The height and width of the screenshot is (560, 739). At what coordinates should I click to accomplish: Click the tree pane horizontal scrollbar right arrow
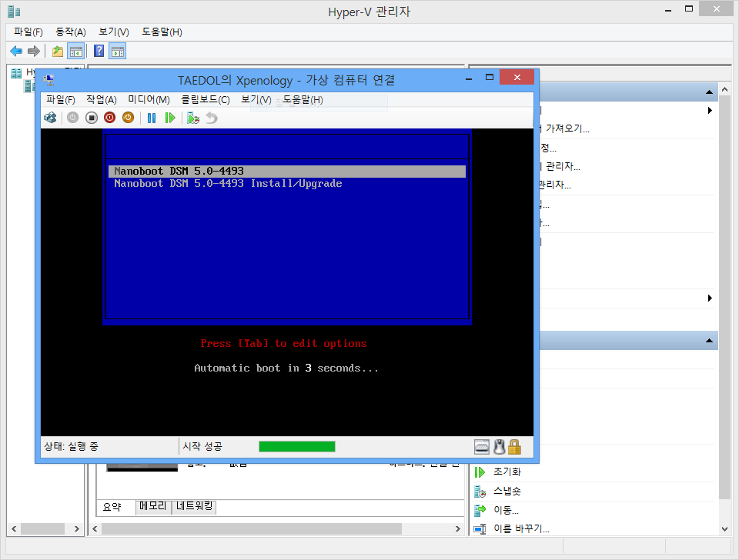[77, 529]
